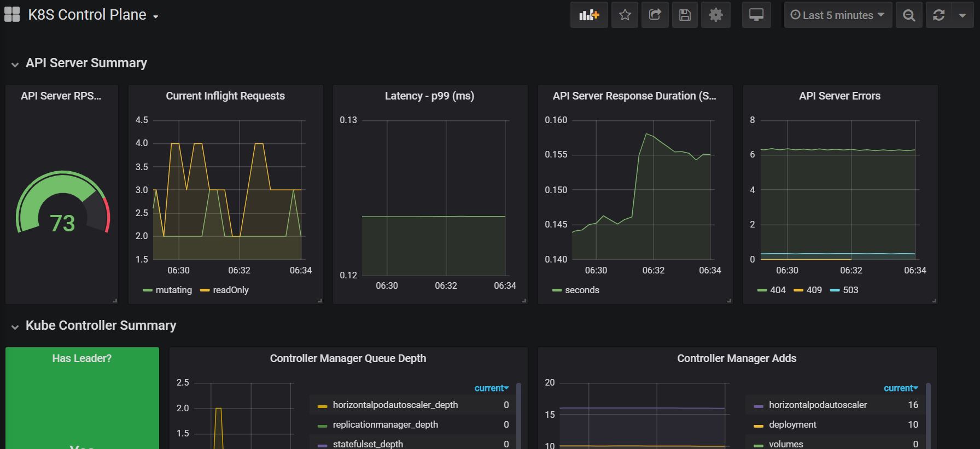Screen dimensions: 980x449
Task: Collapse the Kube Controller Summary row
Action: [x=101, y=325]
